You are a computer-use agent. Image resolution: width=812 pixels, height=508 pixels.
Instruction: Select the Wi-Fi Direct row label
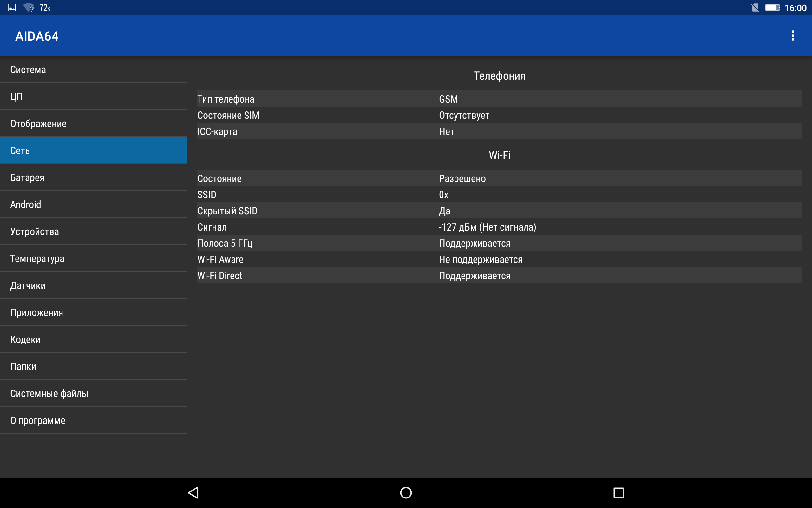[x=219, y=276]
